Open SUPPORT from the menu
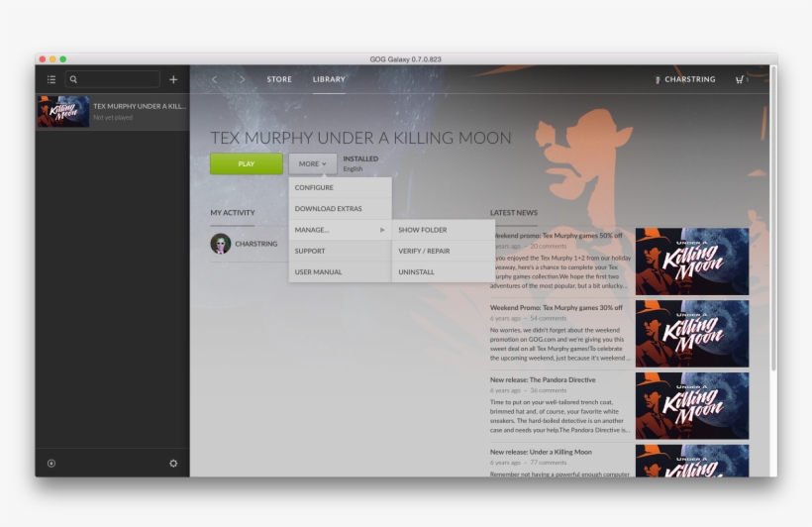Screen dimensions: 812x527 tap(341, 252)
